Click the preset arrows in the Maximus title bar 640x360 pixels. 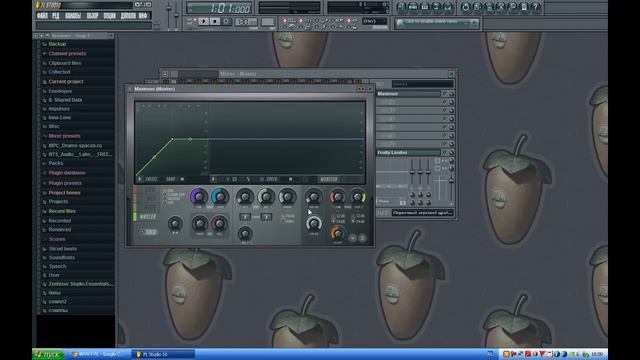[361, 89]
